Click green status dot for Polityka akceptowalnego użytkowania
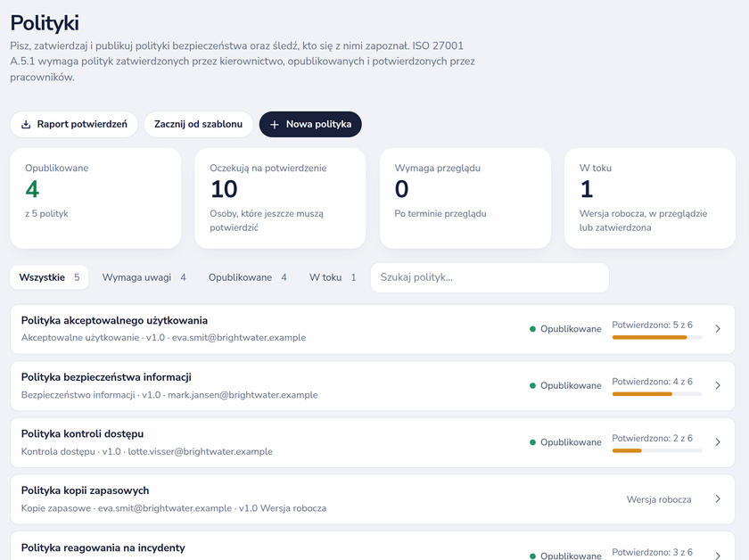 click(532, 329)
